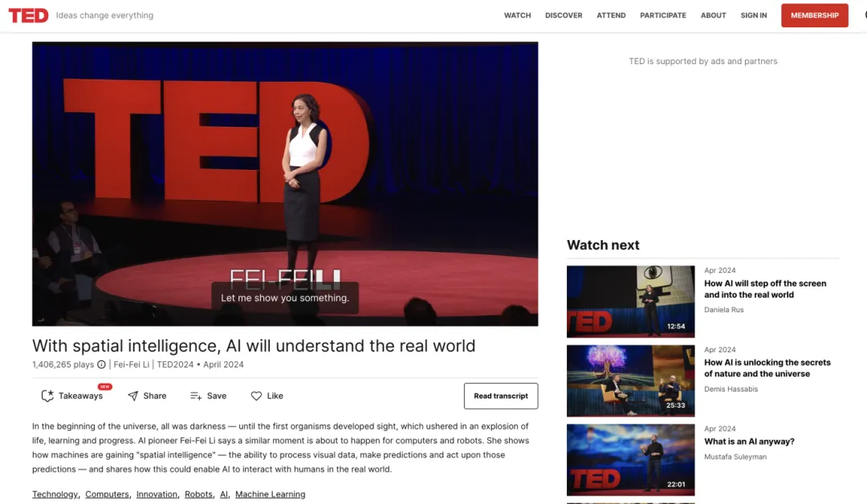Open 'How AI is unlocking the secrets' title
The height and width of the screenshot is (504, 867).
(x=767, y=368)
